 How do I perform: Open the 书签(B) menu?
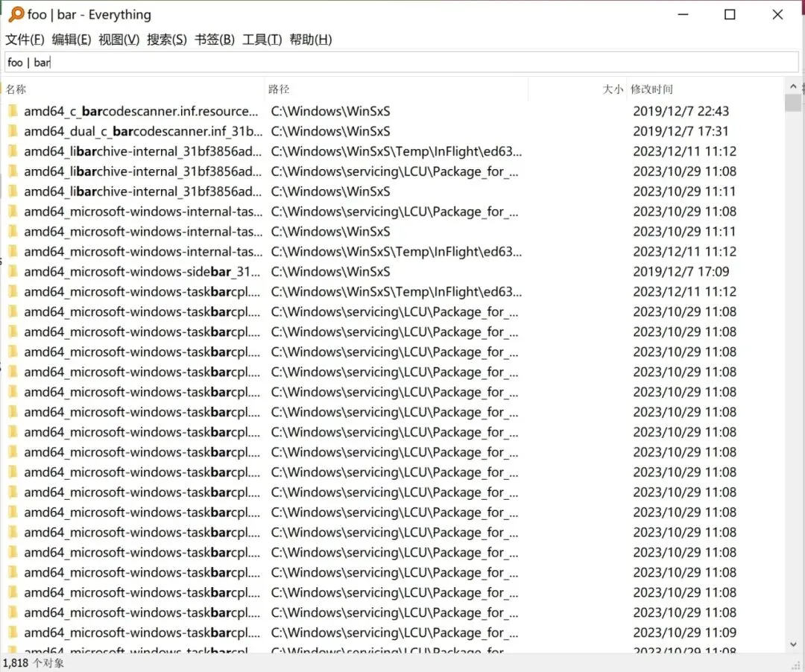[x=215, y=39]
